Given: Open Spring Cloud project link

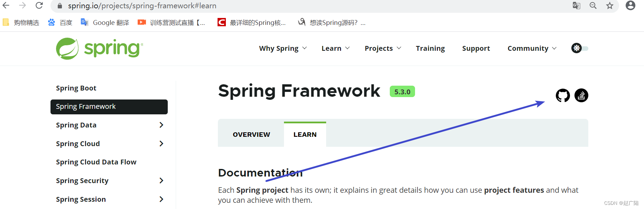Looking at the screenshot, I should pyautogui.click(x=78, y=144).
